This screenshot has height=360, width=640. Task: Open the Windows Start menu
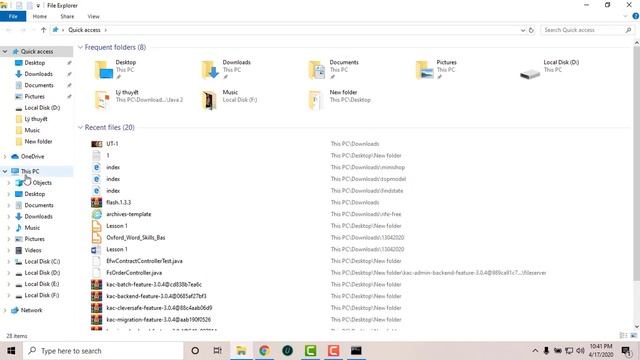pyautogui.click(x=11, y=351)
